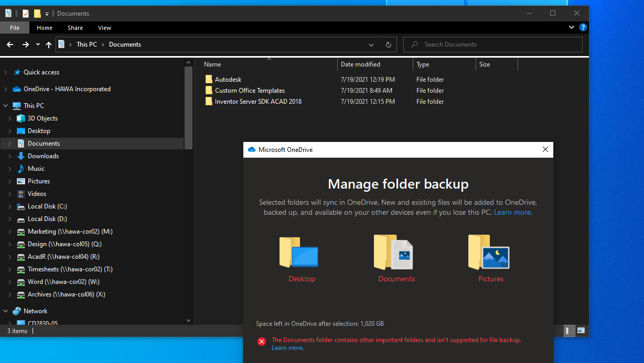Open the View ribbon tab
This screenshot has height=363, width=644.
(x=104, y=28)
